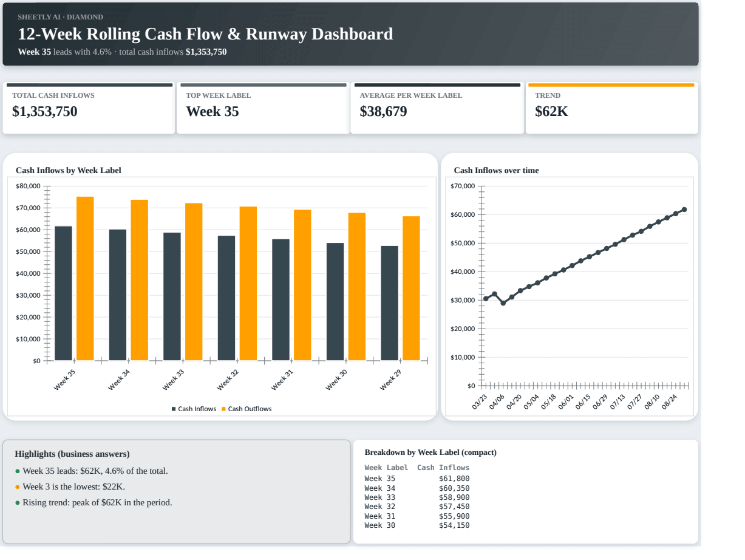Select the Week 35 Cash Inflows bar
This screenshot has height=560, width=745.
click(x=63, y=293)
